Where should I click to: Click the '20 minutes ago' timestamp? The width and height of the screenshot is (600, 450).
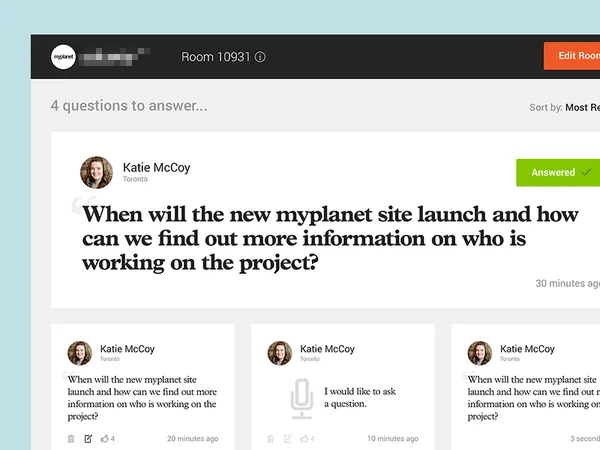coord(192,439)
